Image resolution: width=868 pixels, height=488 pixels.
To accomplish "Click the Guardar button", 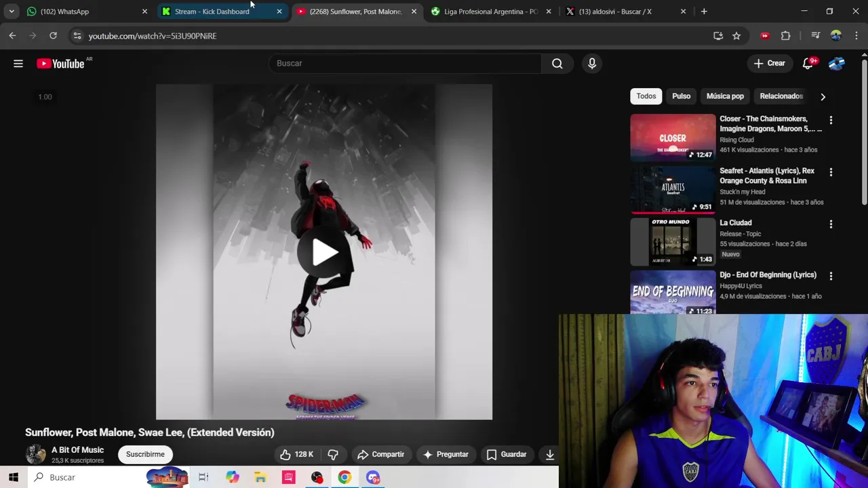I will (507, 454).
